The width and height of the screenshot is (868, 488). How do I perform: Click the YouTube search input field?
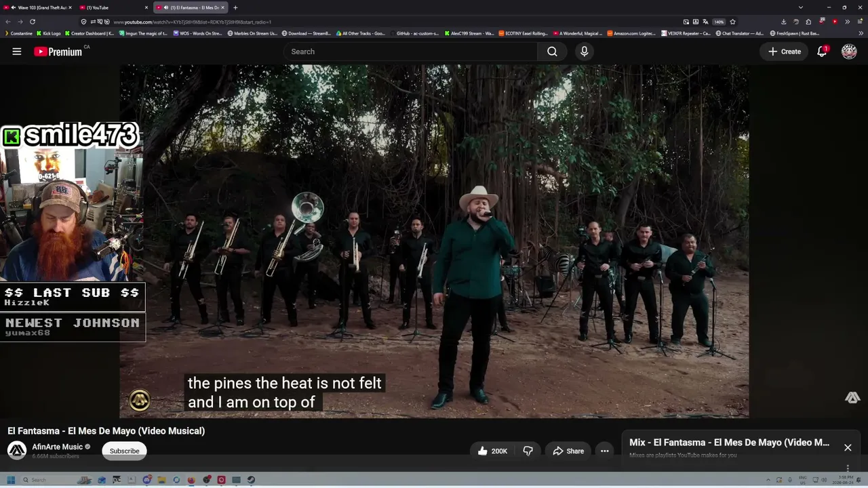pyautogui.click(x=410, y=52)
